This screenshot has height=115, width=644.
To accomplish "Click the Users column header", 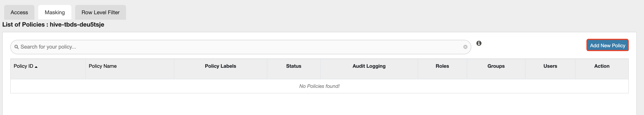I will [x=550, y=66].
